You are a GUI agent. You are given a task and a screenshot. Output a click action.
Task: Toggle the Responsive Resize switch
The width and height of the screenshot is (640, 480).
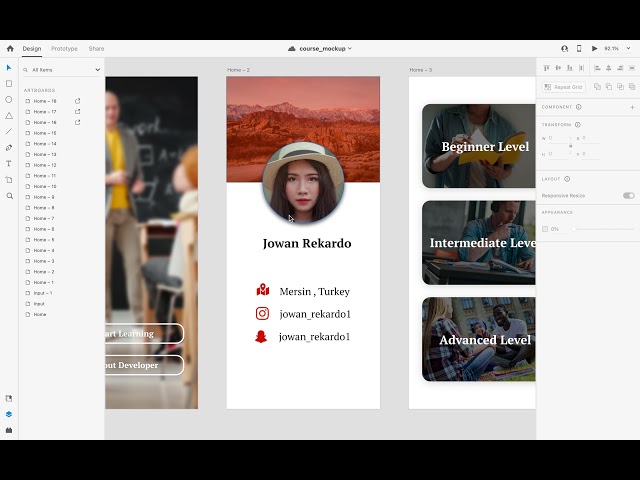(x=629, y=196)
